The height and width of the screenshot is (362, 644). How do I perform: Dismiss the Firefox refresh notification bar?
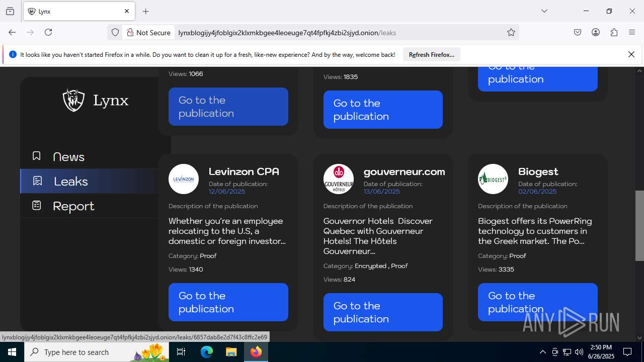[631, 54]
